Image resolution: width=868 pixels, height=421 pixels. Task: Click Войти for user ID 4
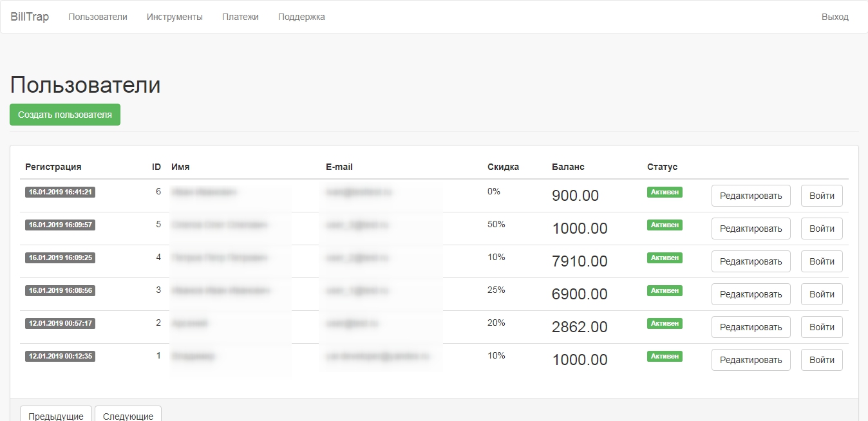click(821, 261)
